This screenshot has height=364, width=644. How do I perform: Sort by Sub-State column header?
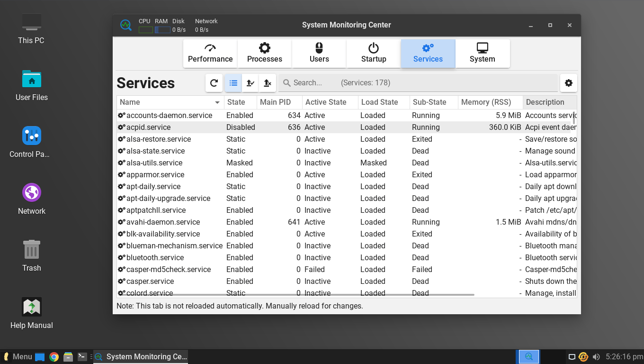[x=434, y=102]
